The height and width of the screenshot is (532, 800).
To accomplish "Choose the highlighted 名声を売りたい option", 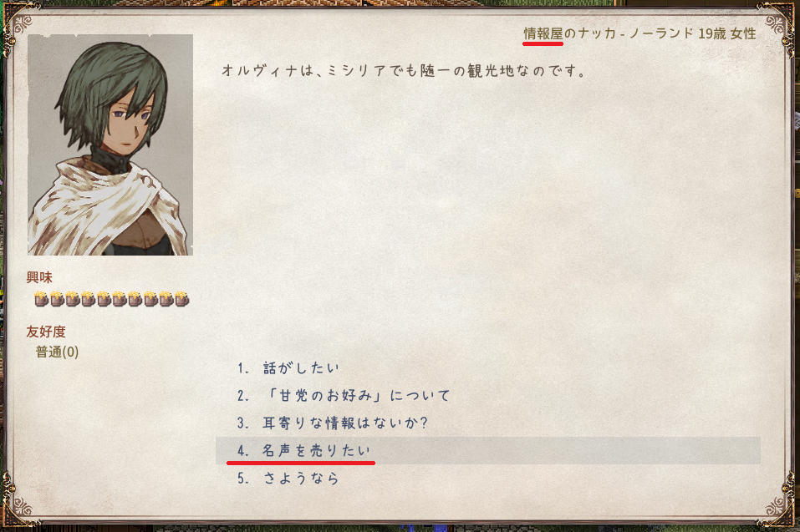I will (488, 450).
